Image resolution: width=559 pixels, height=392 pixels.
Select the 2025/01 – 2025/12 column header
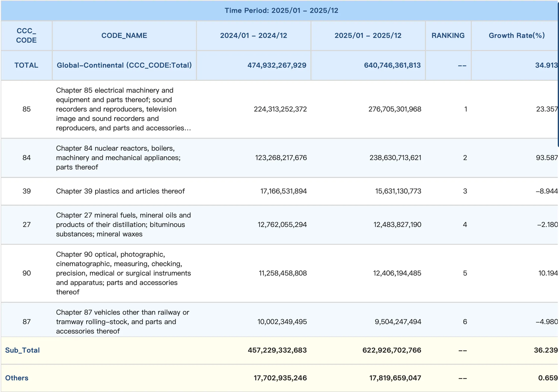pos(368,35)
